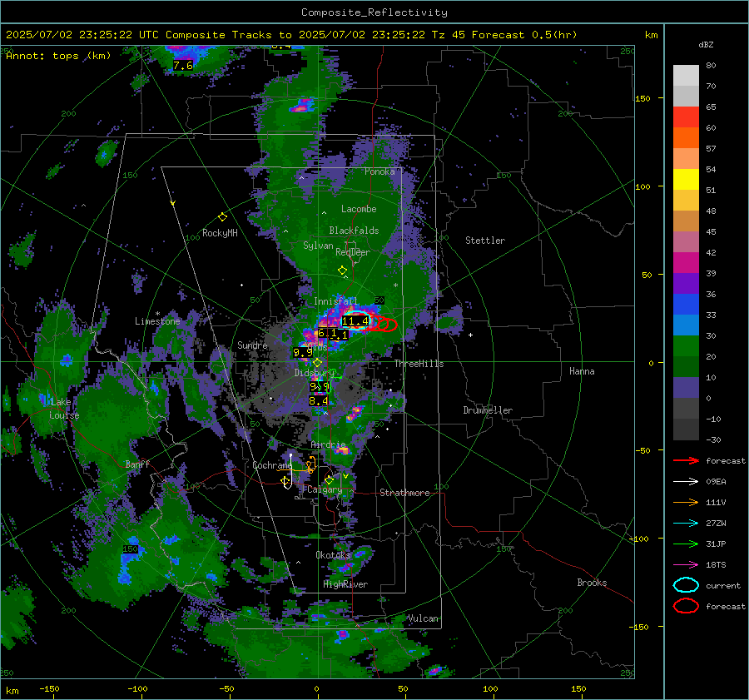Click the magenta swatch above 39 dBZ

tap(686, 263)
